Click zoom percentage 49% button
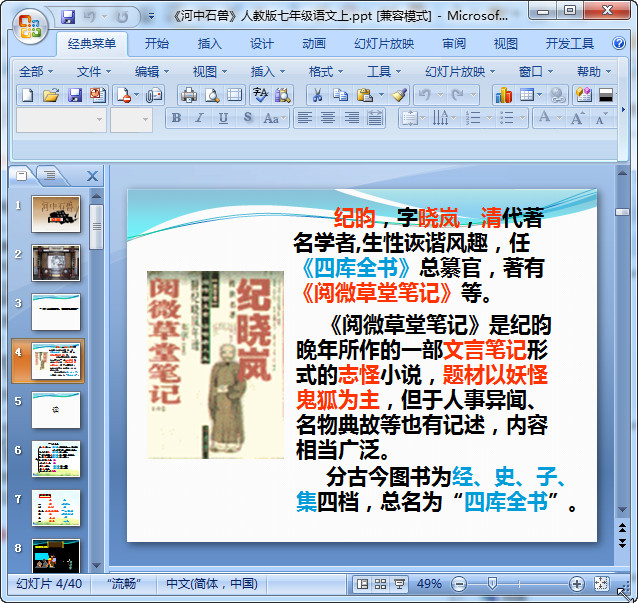The width and height of the screenshot is (638, 603). point(429,584)
